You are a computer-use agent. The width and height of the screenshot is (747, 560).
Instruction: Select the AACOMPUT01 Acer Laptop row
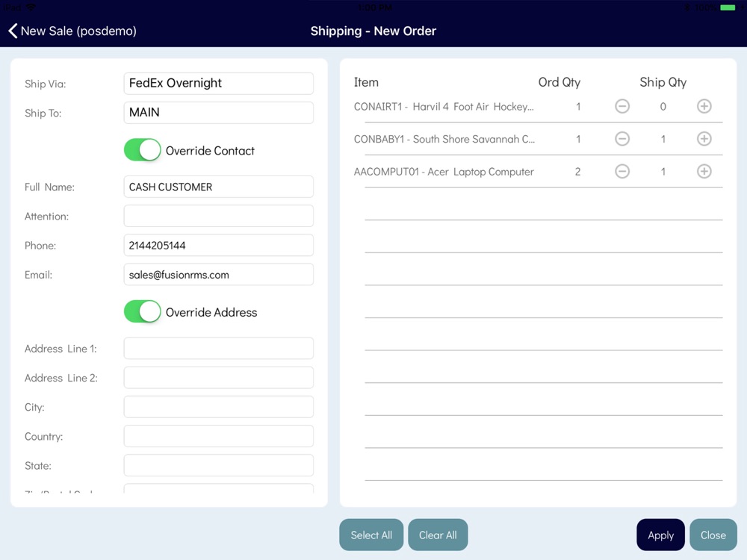pos(444,172)
